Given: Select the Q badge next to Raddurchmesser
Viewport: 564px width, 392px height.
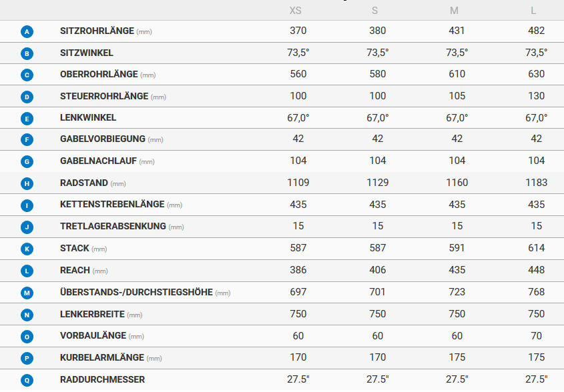Looking at the screenshot, I should click(x=27, y=380).
